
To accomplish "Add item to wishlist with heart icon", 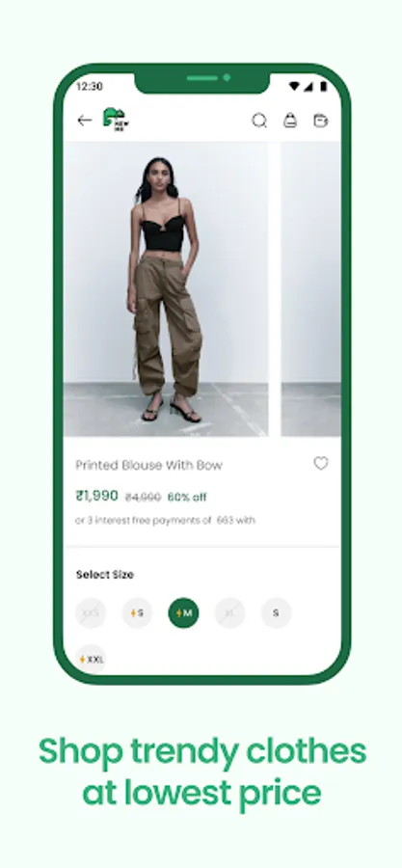I will [x=321, y=463].
